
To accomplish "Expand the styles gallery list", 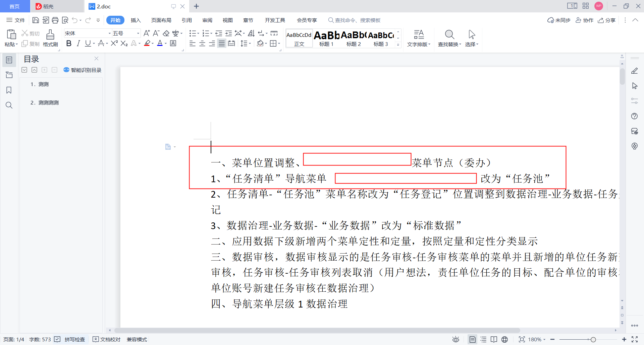I will [398, 45].
